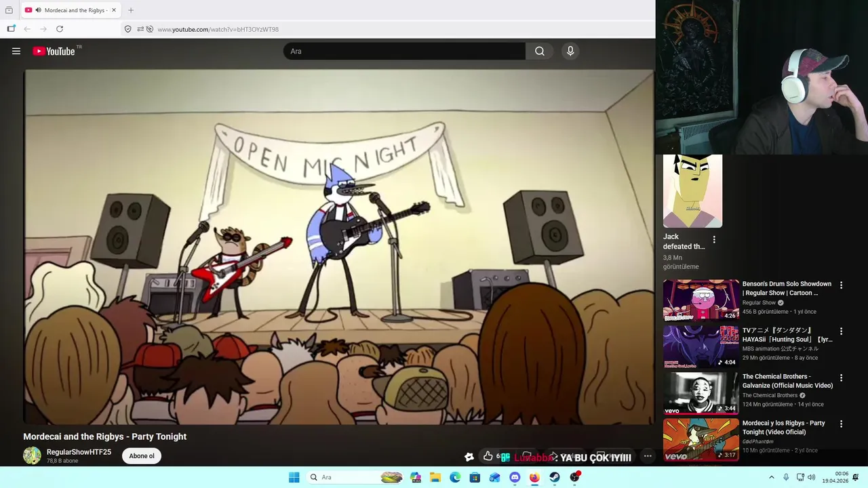Screen dimensions: 868x488
Task: Open Outlook from taskbar
Action: point(494,477)
